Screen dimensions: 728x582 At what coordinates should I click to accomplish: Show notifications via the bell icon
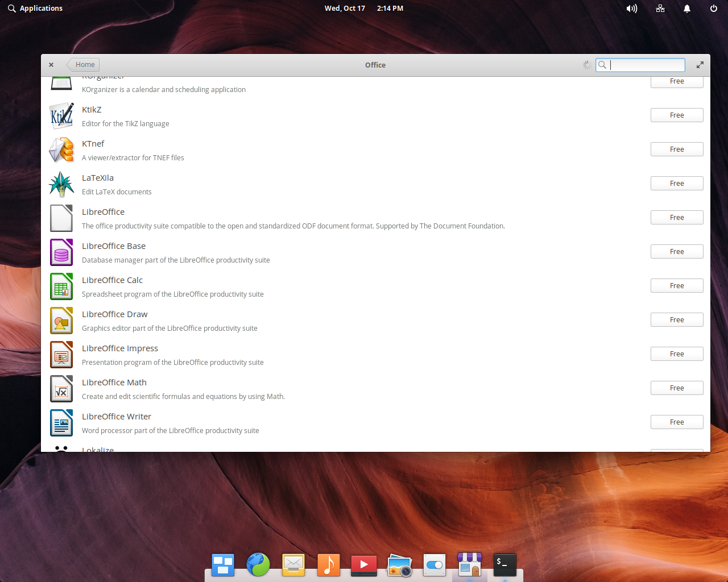(687, 9)
